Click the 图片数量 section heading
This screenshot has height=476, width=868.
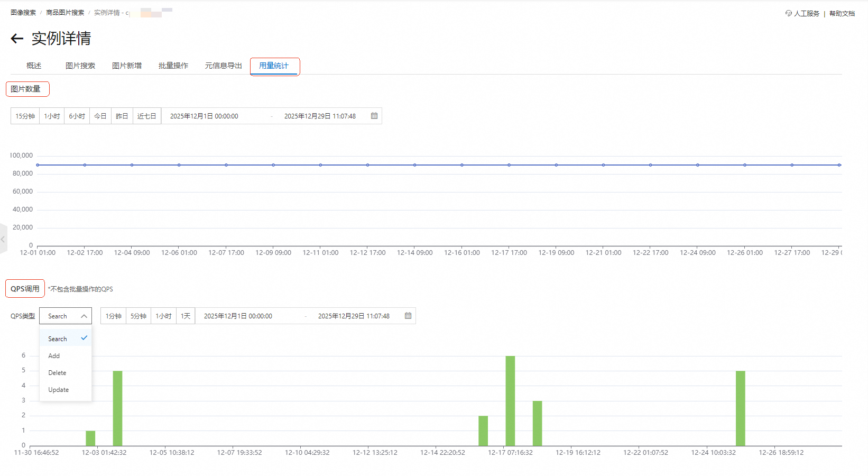tap(25, 89)
